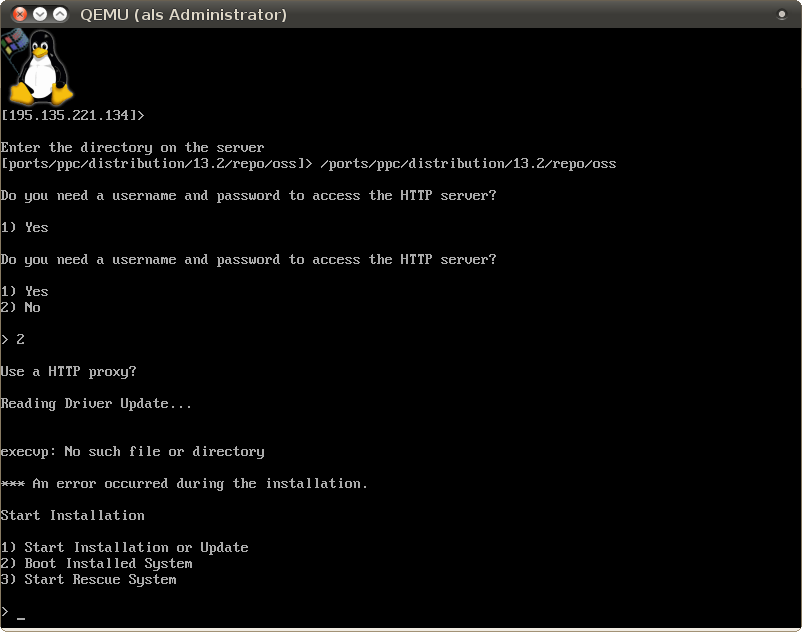Image resolution: width=802 pixels, height=632 pixels.
Task: Close the QEMU window
Action: [17, 14]
